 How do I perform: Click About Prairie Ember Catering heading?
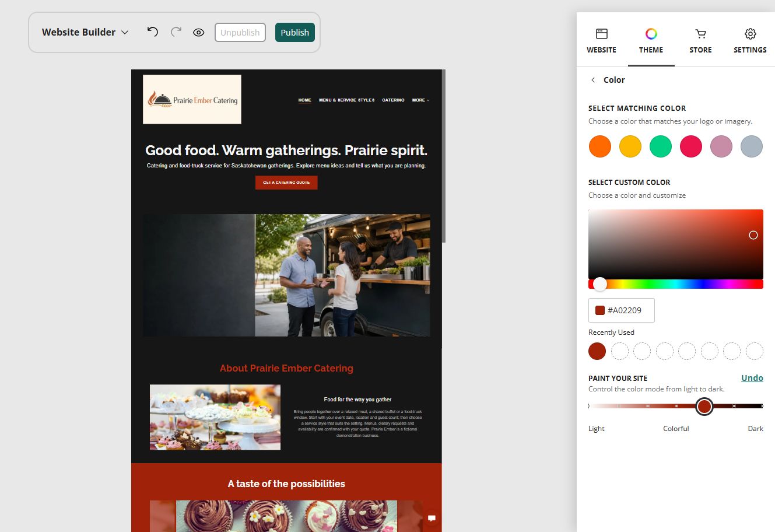[286, 368]
